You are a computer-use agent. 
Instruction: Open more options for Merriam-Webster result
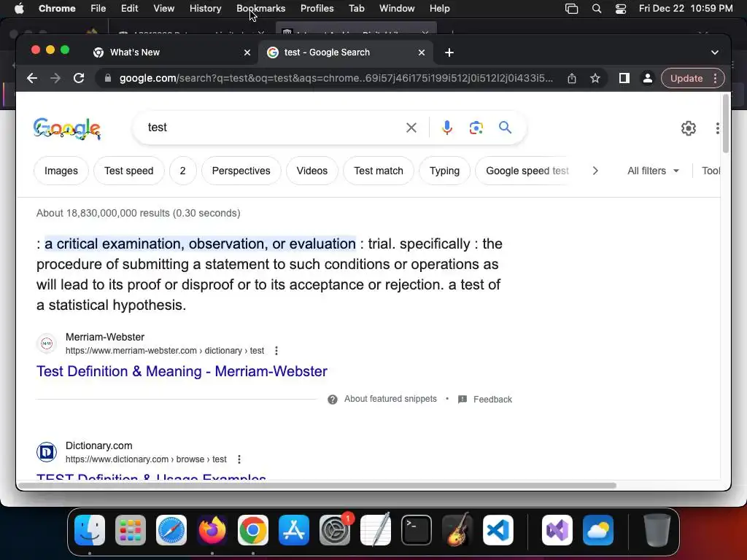click(276, 351)
